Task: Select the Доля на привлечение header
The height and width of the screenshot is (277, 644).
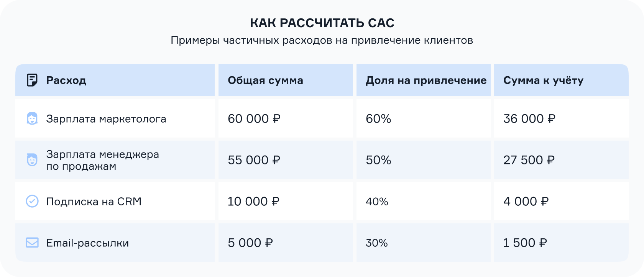Action: tap(426, 80)
